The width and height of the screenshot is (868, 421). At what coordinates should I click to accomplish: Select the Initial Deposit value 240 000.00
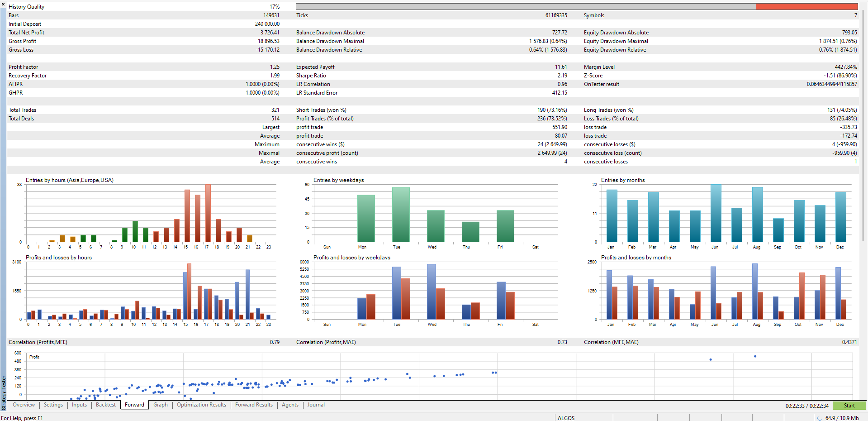(x=267, y=24)
